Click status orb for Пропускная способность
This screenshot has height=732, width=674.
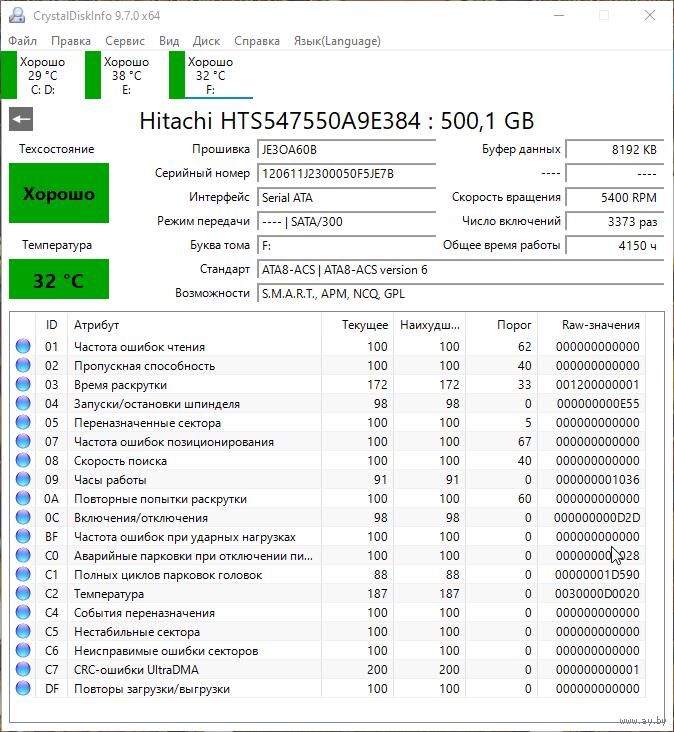coord(23,365)
